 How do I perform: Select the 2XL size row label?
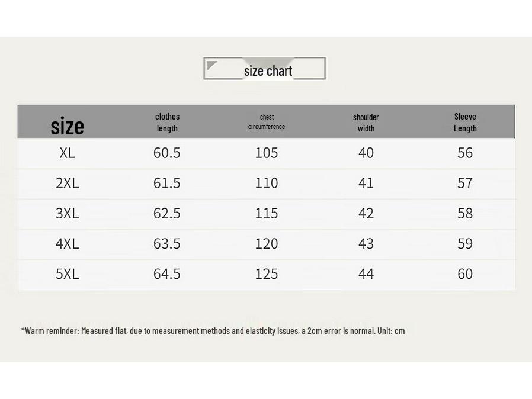67,184
